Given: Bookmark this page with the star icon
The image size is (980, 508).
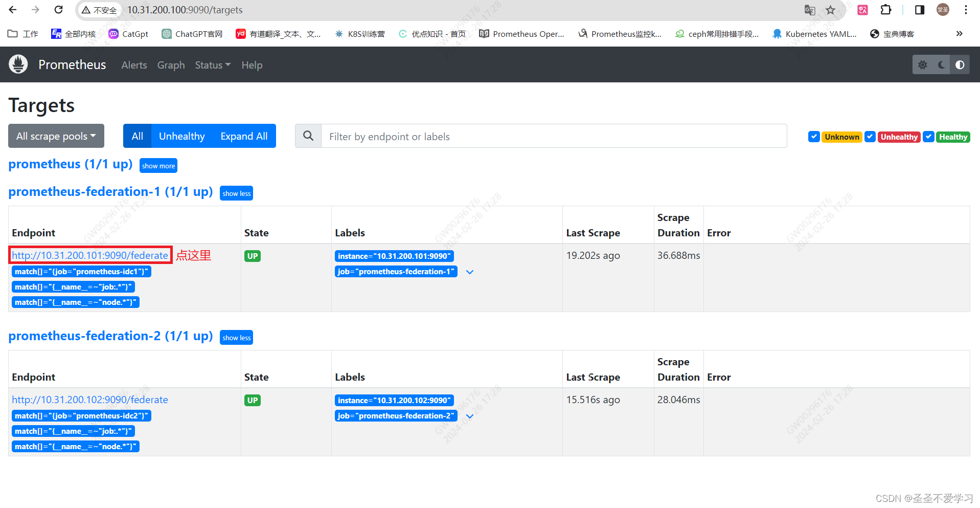Looking at the screenshot, I should (831, 10).
